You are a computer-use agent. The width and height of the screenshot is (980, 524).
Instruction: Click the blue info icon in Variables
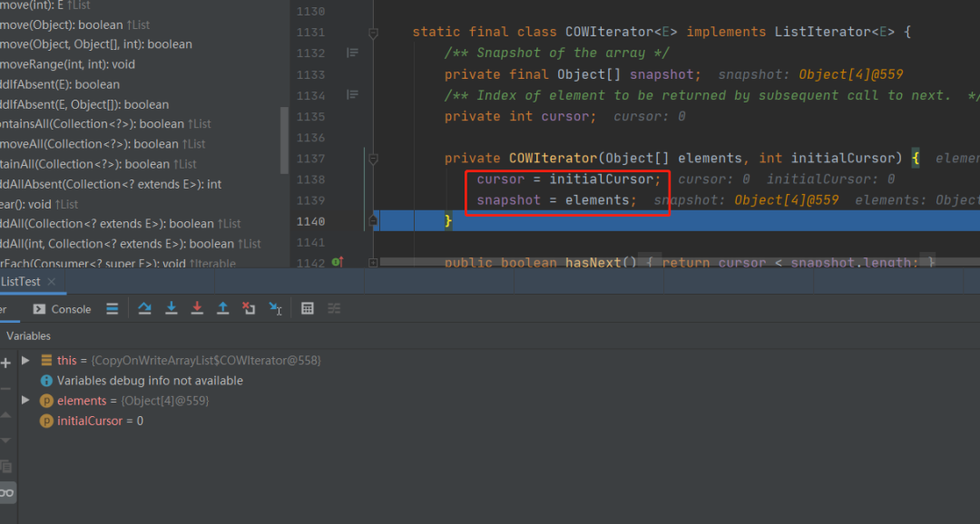click(46, 381)
